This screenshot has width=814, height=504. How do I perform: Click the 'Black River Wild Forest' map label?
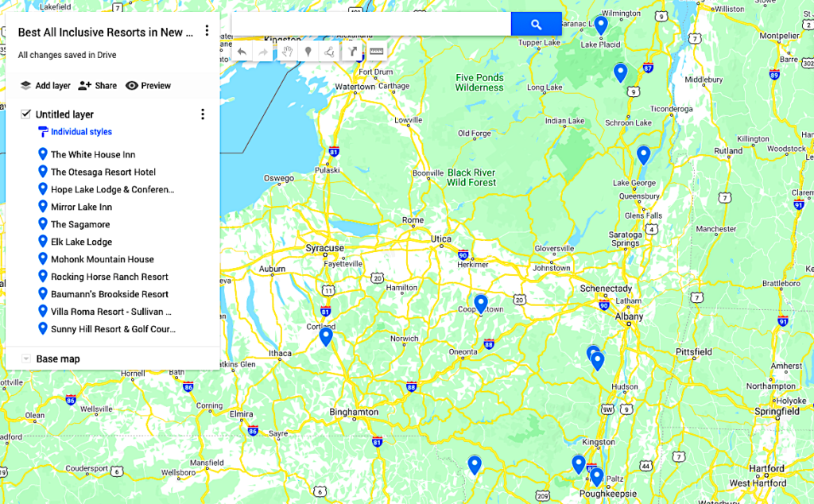pos(471,177)
